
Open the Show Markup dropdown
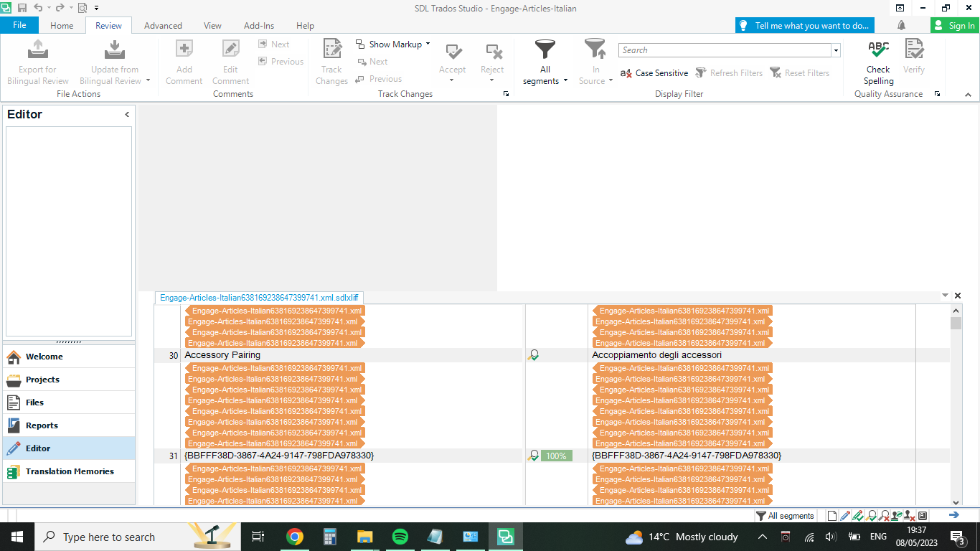click(393, 44)
